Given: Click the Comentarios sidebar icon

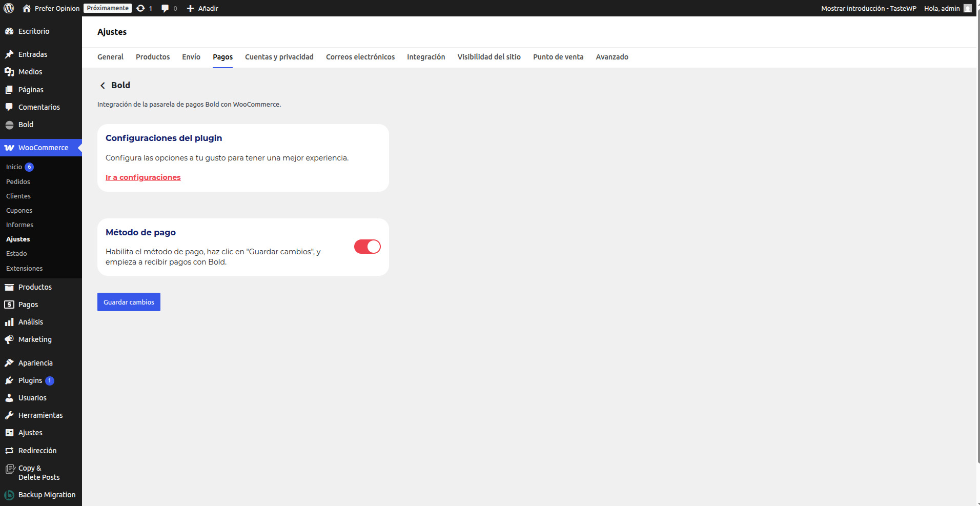Looking at the screenshot, I should pos(9,107).
